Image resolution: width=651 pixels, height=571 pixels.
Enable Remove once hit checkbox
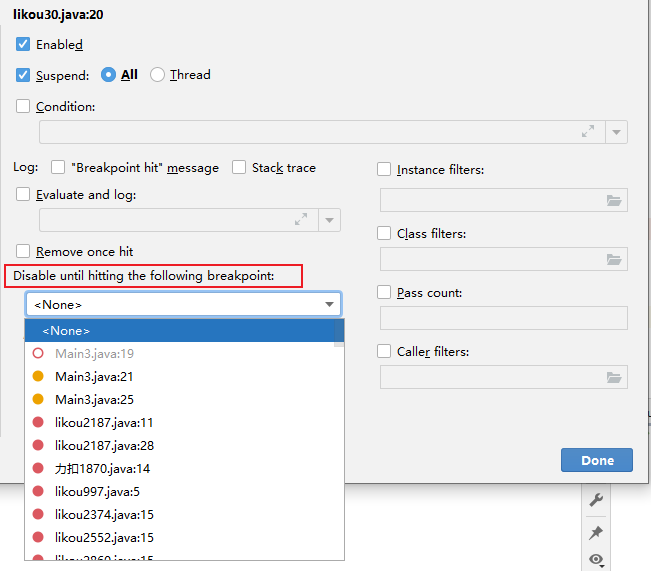pyautogui.click(x=23, y=251)
